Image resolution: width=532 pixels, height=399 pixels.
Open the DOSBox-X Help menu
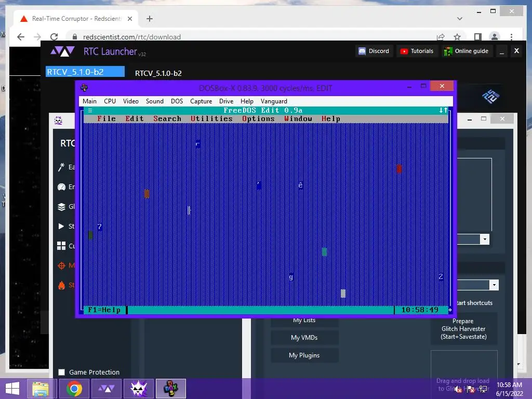pos(247,101)
